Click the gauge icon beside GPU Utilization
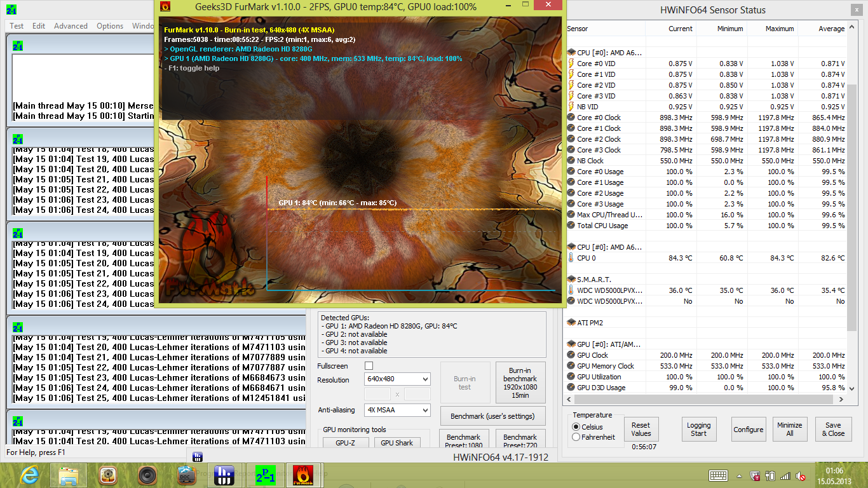 (571, 377)
